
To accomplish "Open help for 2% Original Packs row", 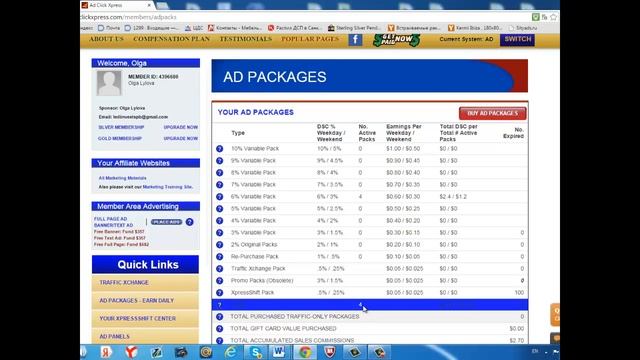I will (220, 245).
